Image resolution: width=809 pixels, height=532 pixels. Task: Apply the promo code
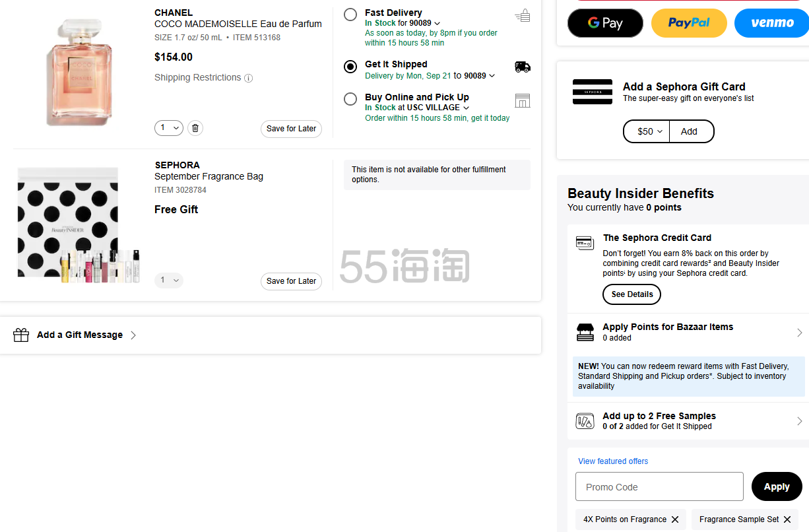pos(777,487)
